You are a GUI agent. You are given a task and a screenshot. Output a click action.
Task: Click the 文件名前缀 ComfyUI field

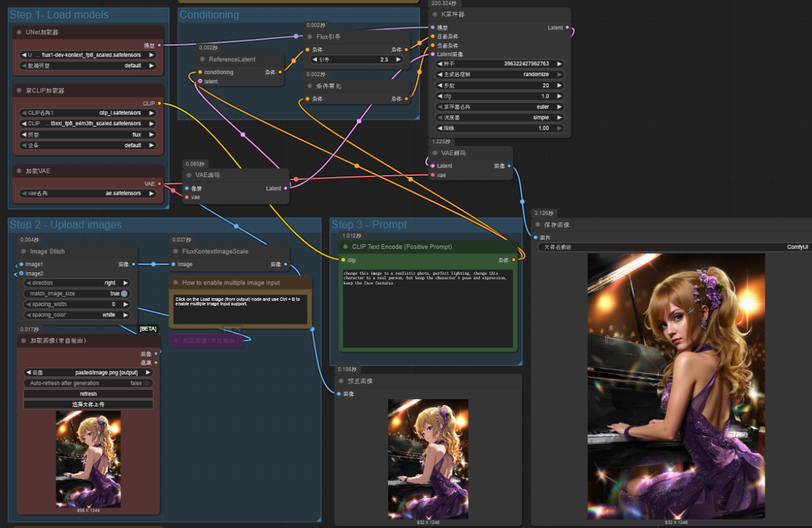pyautogui.click(x=674, y=247)
